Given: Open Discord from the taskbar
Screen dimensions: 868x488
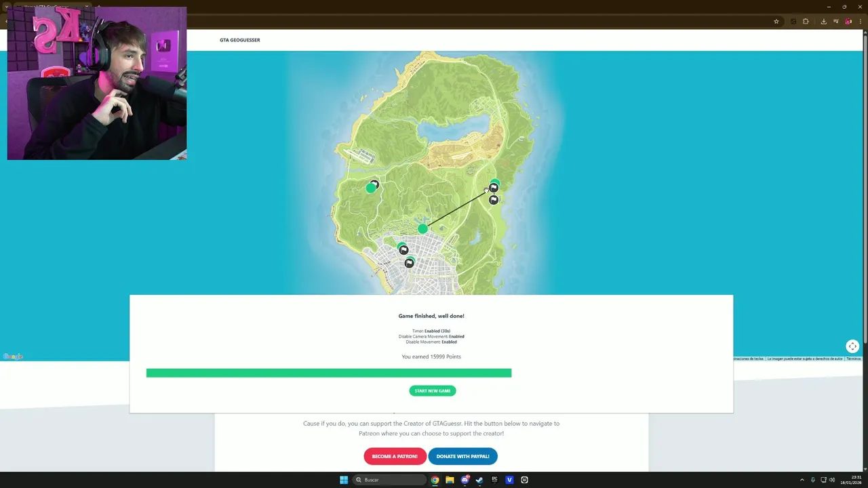Looking at the screenshot, I should (x=465, y=480).
